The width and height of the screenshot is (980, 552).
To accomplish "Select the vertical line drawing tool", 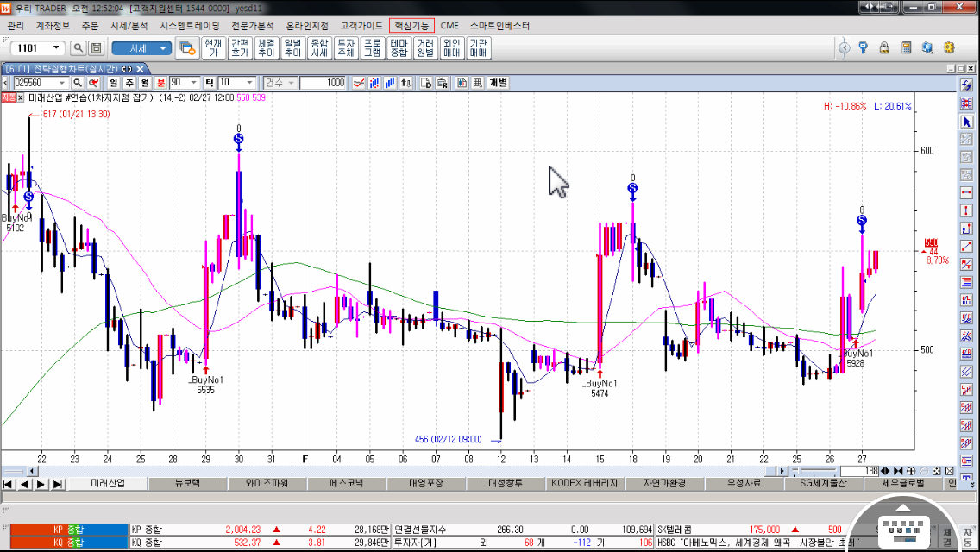I will pos(967,210).
